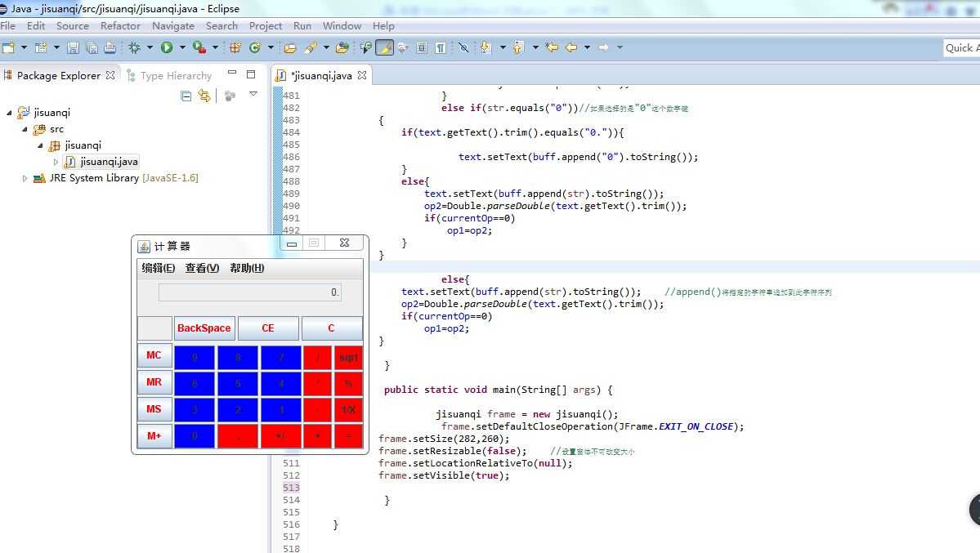Click the MR memory button
Viewport: 980px width, 553px height.
click(154, 382)
